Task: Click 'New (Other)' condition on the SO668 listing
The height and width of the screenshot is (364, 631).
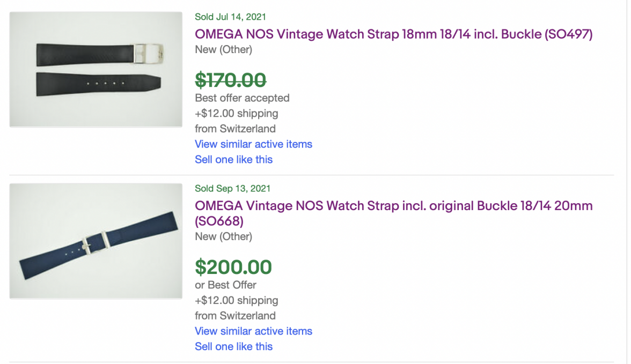Action: click(223, 236)
